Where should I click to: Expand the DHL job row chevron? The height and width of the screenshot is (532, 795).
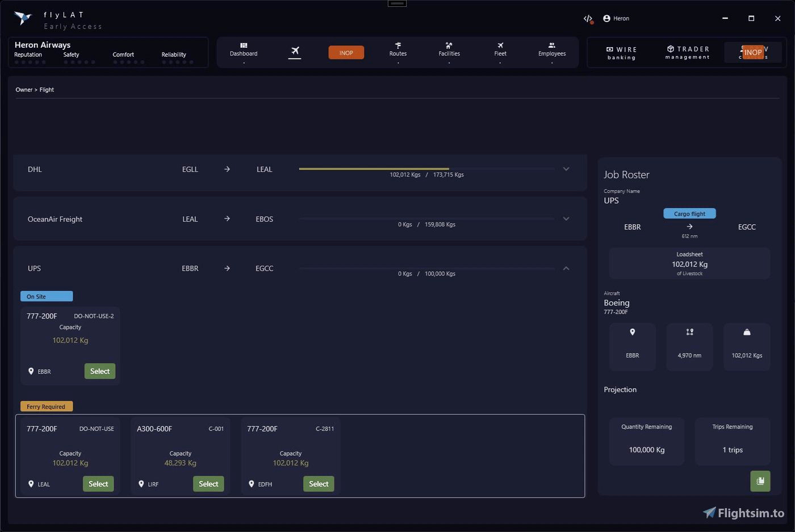[x=566, y=169]
